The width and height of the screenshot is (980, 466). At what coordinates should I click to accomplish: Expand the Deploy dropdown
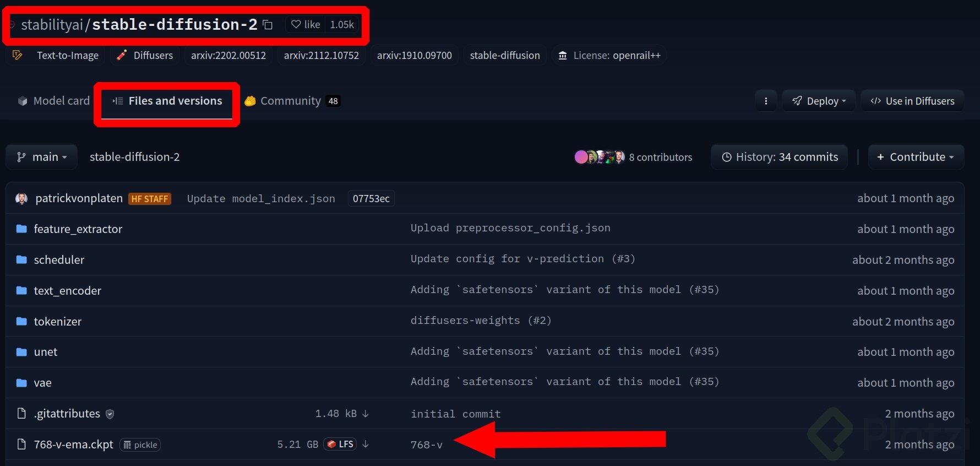(x=819, y=101)
